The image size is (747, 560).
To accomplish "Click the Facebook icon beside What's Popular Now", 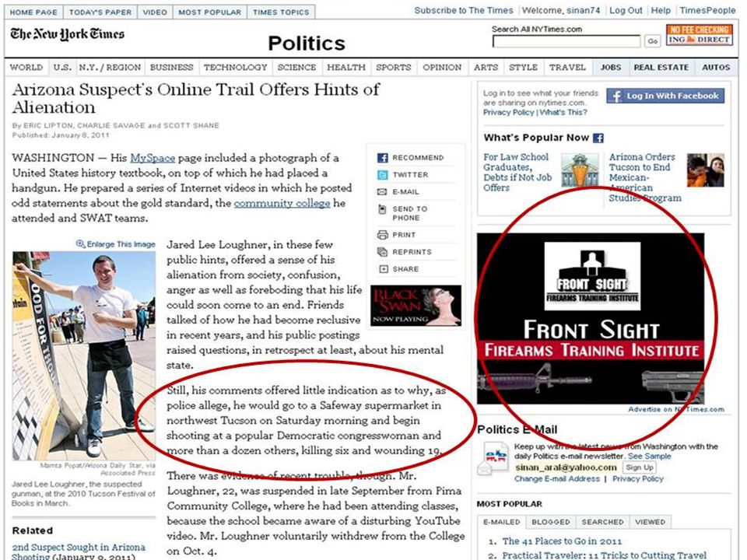I will click(x=598, y=138).
